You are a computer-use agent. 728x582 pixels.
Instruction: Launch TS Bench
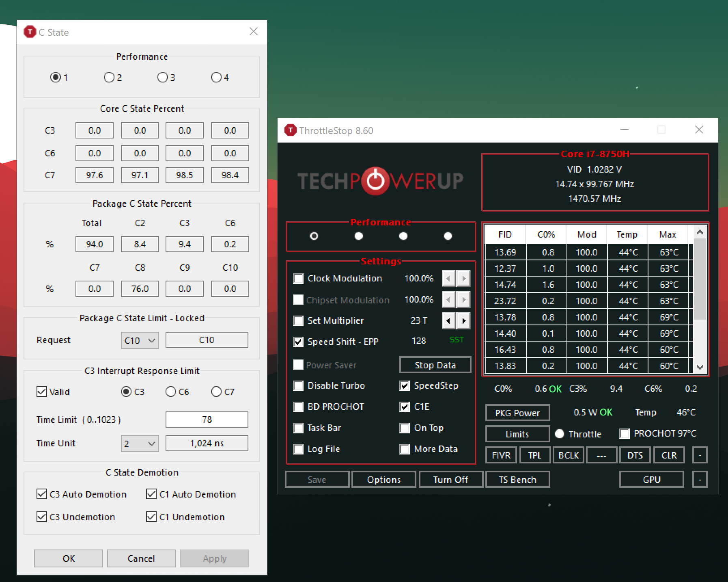click(x=517, y=479)
